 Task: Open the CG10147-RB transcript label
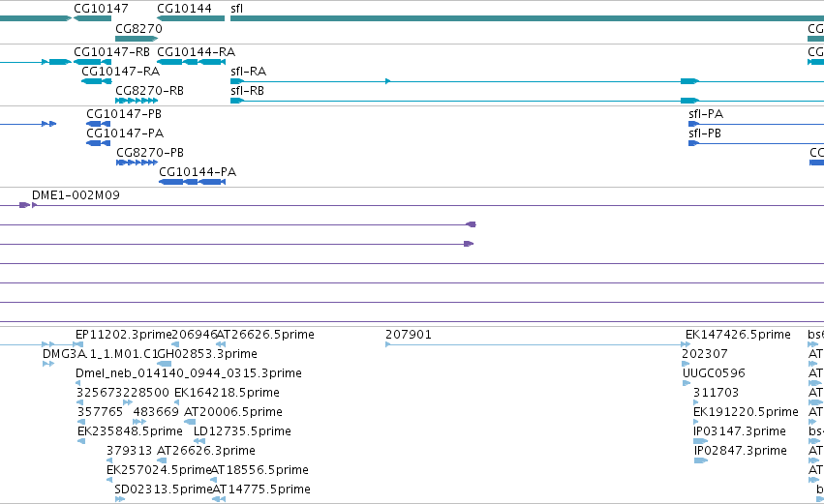(x=111, y=52)
